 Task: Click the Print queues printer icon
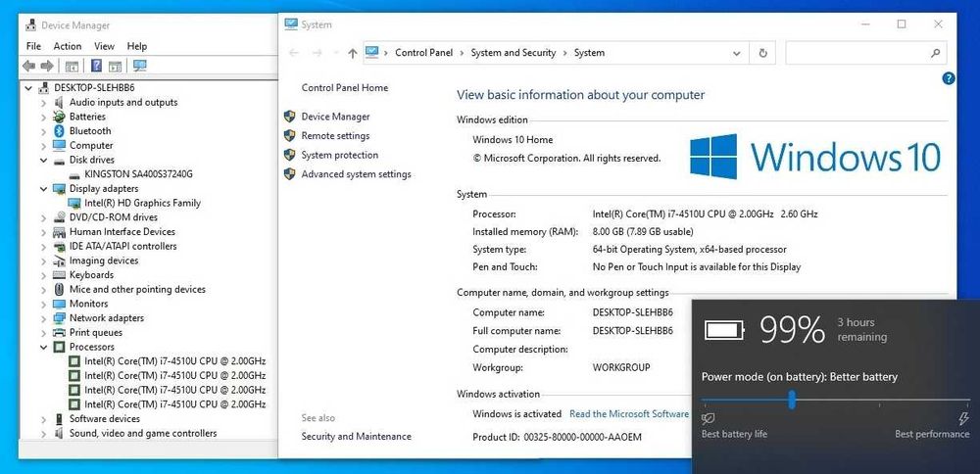(x=60, y=332)
